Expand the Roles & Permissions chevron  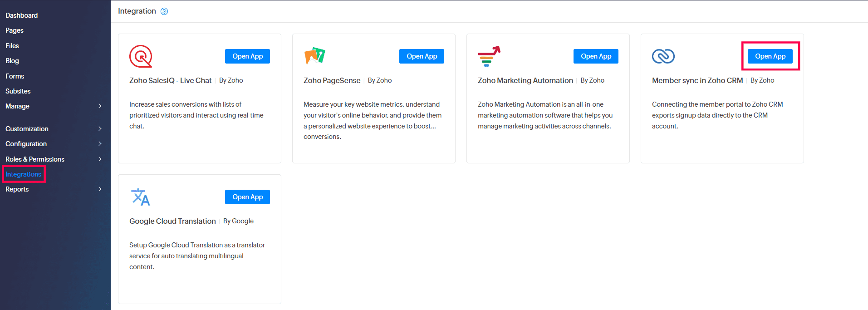click(100, 159)
